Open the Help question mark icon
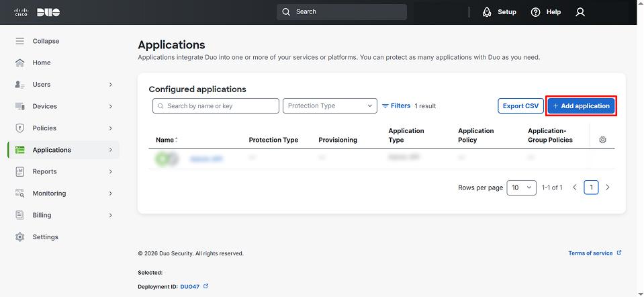This screenshot has height=297, width=644. [536, 12]
